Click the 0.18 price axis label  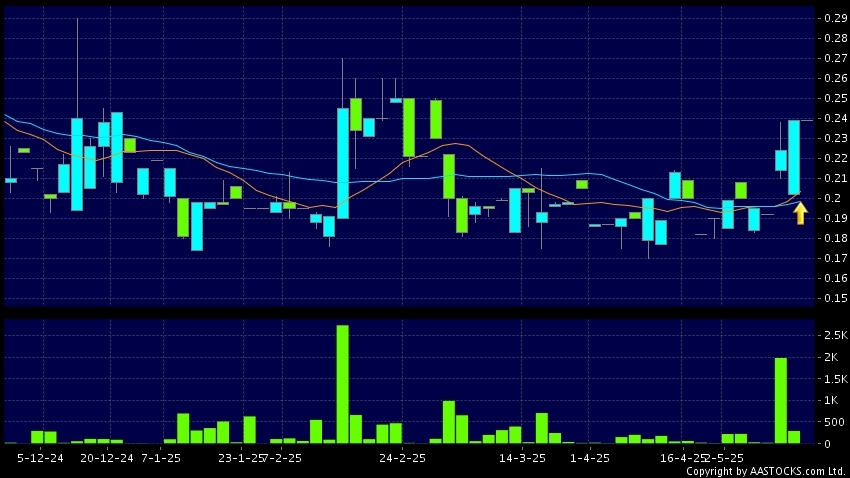pos(835,238)
